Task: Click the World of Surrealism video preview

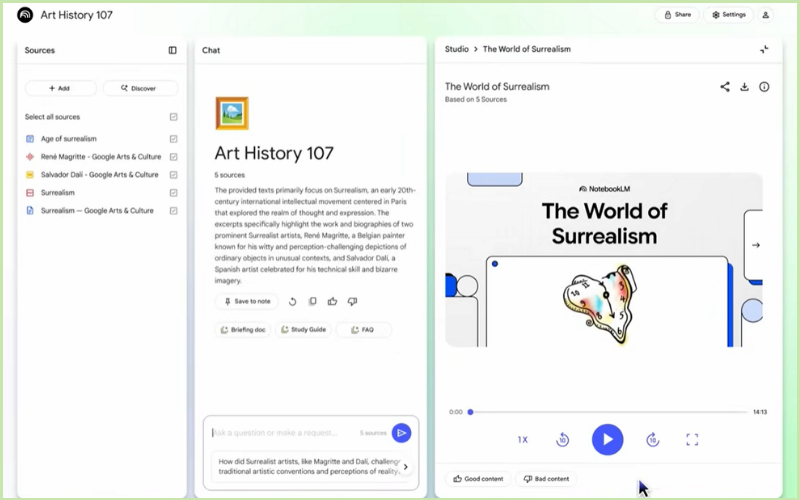Action: [604, 260]
